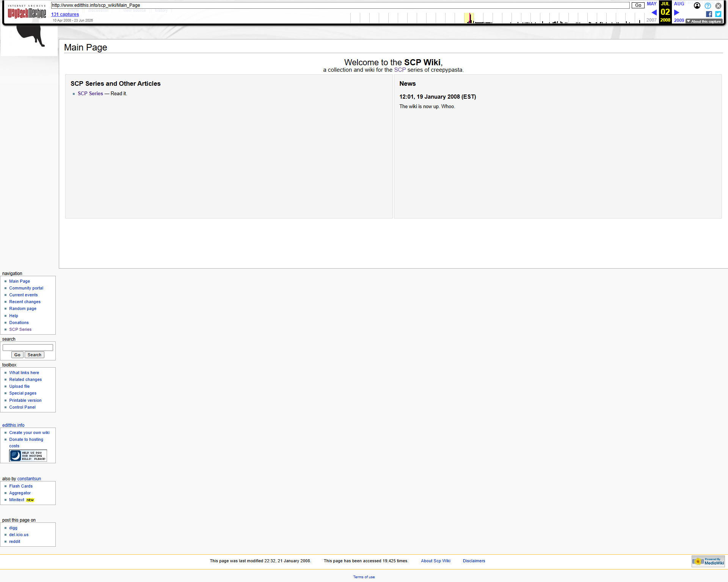
Task: Open Minitext link
Action: tap(17, 500)
